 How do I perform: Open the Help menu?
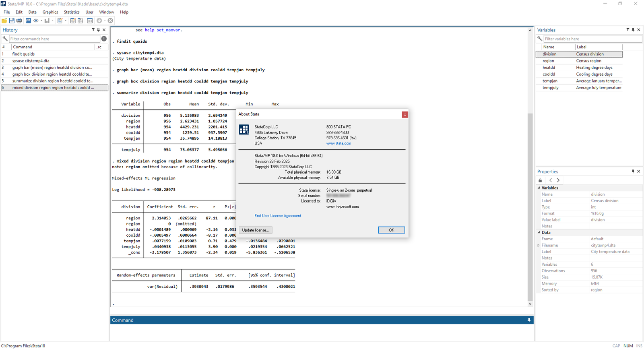pos(124,12)
